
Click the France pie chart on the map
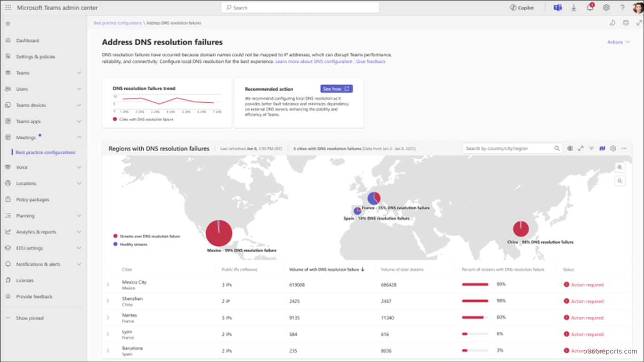[x=374, y=198]
